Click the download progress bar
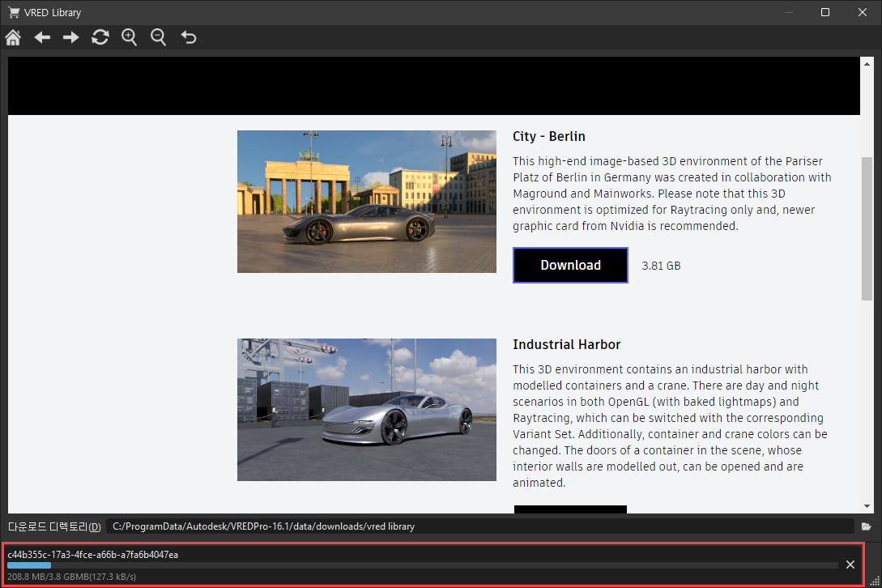Image resolution: width=882 pixels, height=588 pixels. [423, 565]
